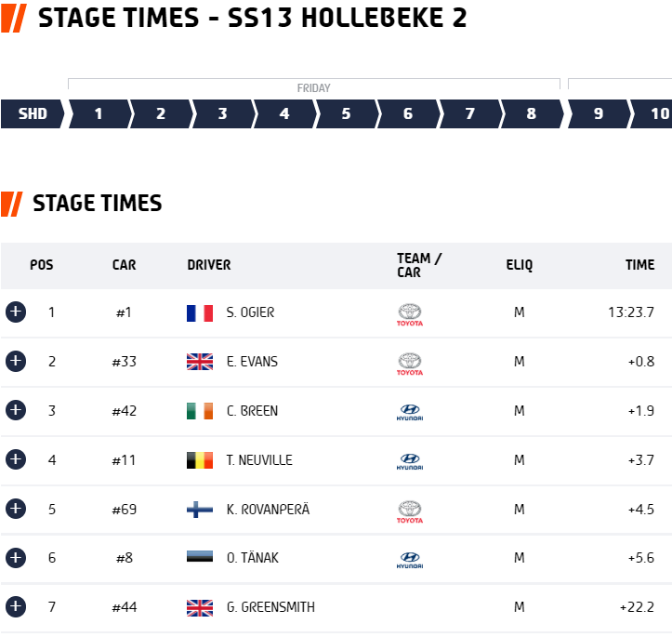Click the French flag beside Ogier
The width and height of the screenshot is (672, 637).
tap(200, 313)
